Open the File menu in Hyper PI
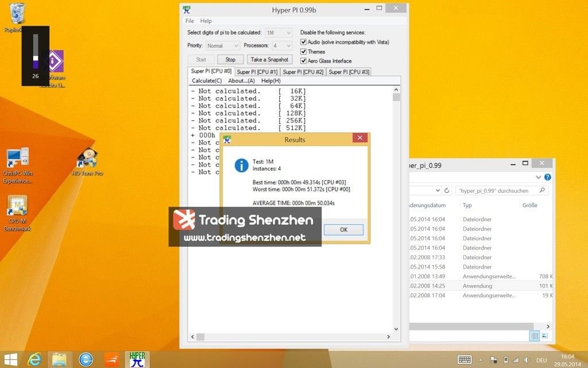Screen dimensions: 588x368 [x=189, y=21]
